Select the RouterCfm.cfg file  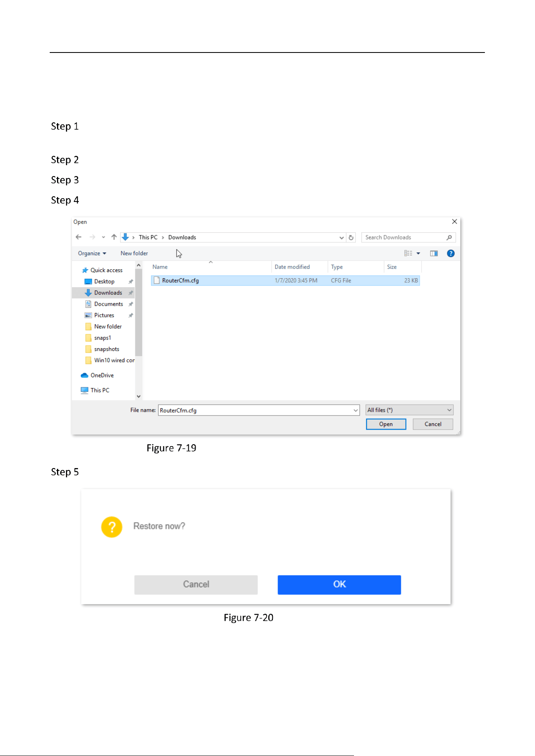tap(285, 280)
